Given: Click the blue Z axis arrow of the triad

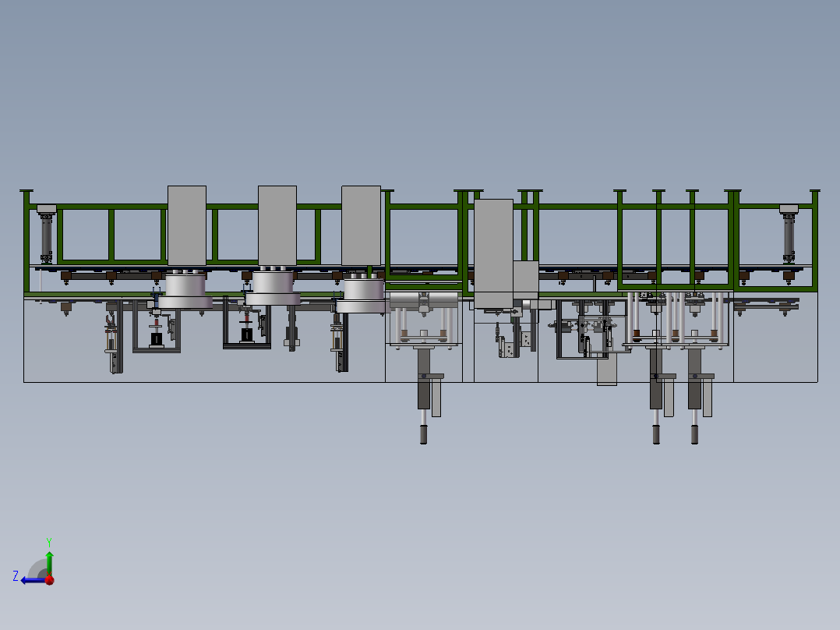Looking at the screenshot, I should 34,580.
